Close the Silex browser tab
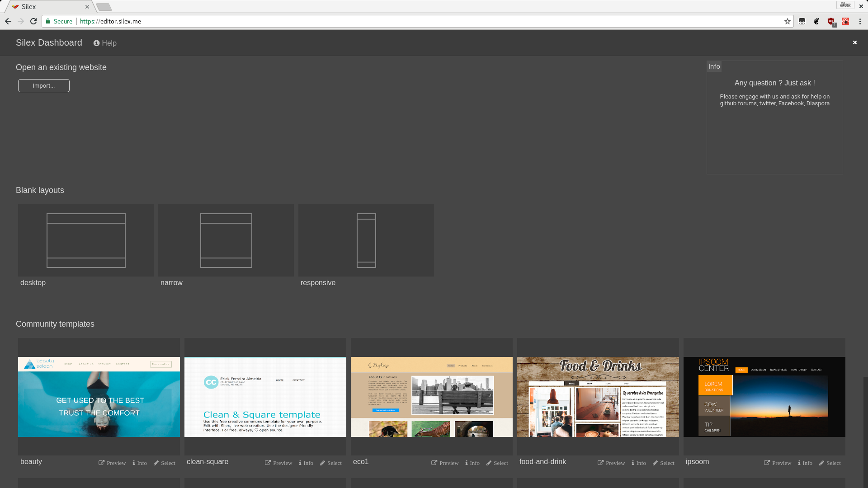 point(87,7)
